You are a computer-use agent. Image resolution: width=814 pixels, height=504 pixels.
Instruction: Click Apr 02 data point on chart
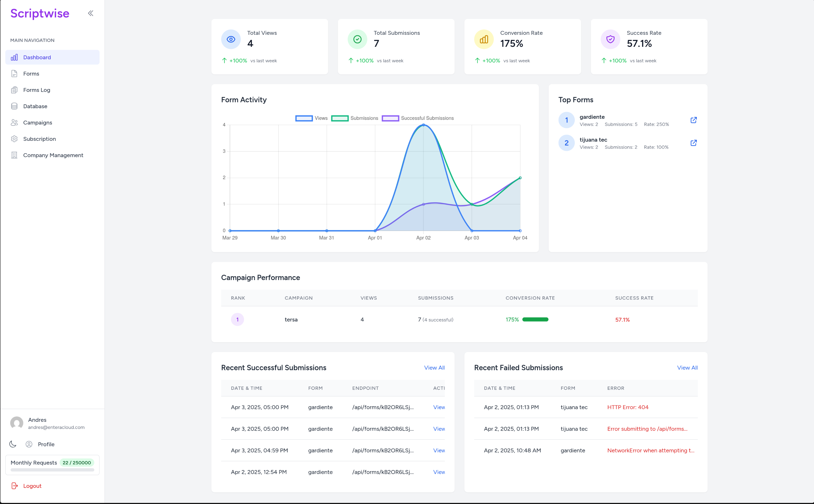click(423, 125)
